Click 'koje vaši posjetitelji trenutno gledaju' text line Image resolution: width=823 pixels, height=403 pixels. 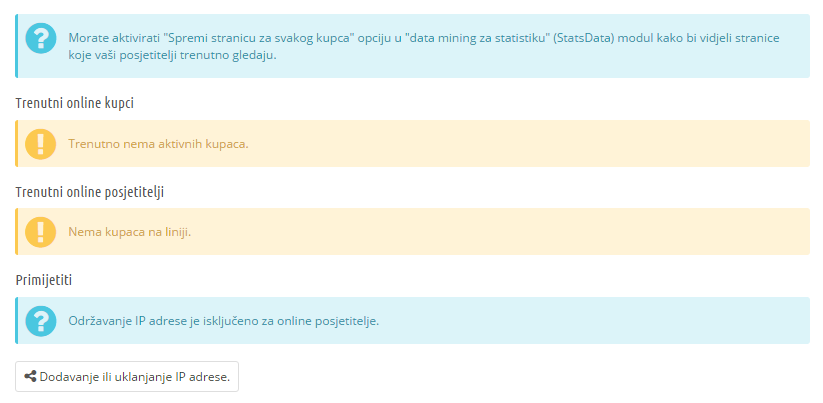(x=172, y=55)
